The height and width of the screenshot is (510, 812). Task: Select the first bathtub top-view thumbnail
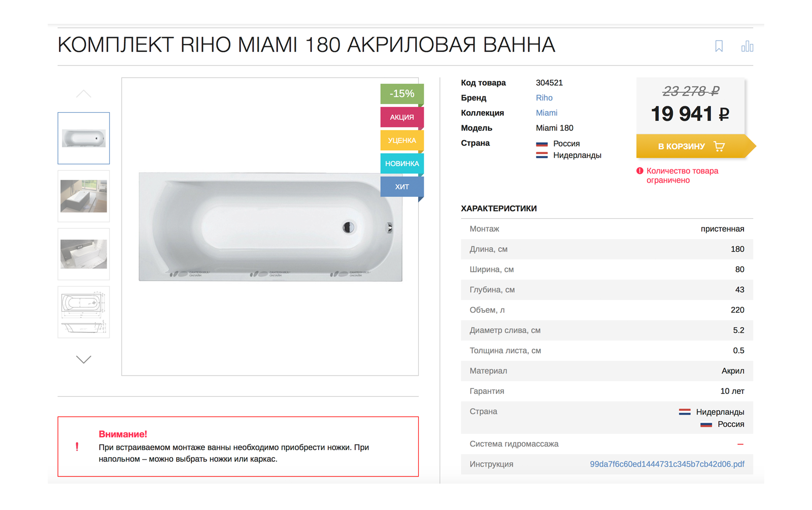(84, 138)
